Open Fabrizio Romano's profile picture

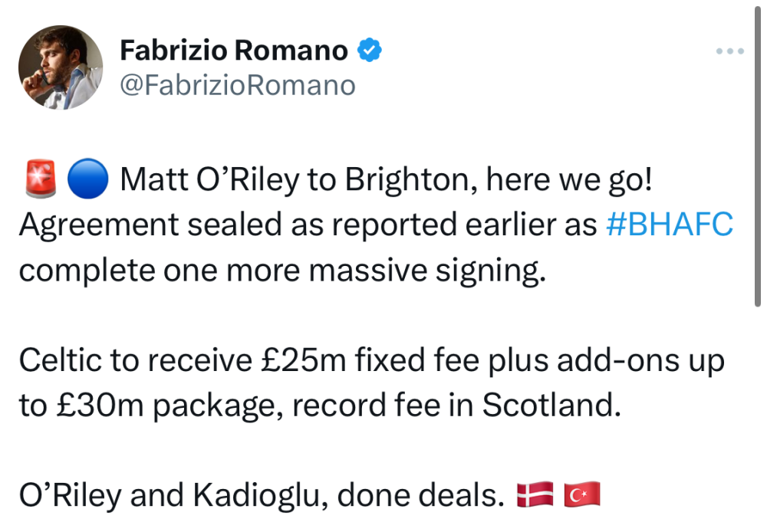point(61,67)
